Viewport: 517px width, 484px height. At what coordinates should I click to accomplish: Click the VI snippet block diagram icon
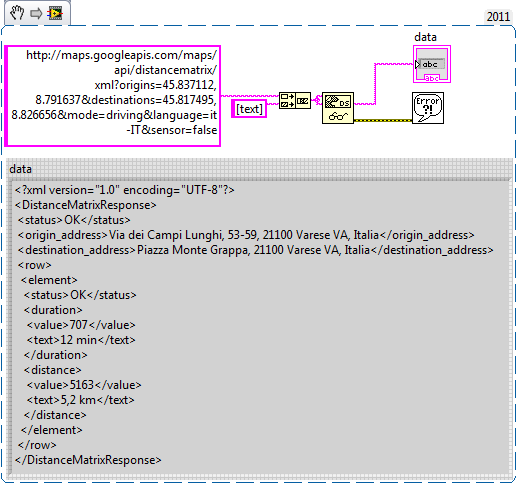pos(55,13)
